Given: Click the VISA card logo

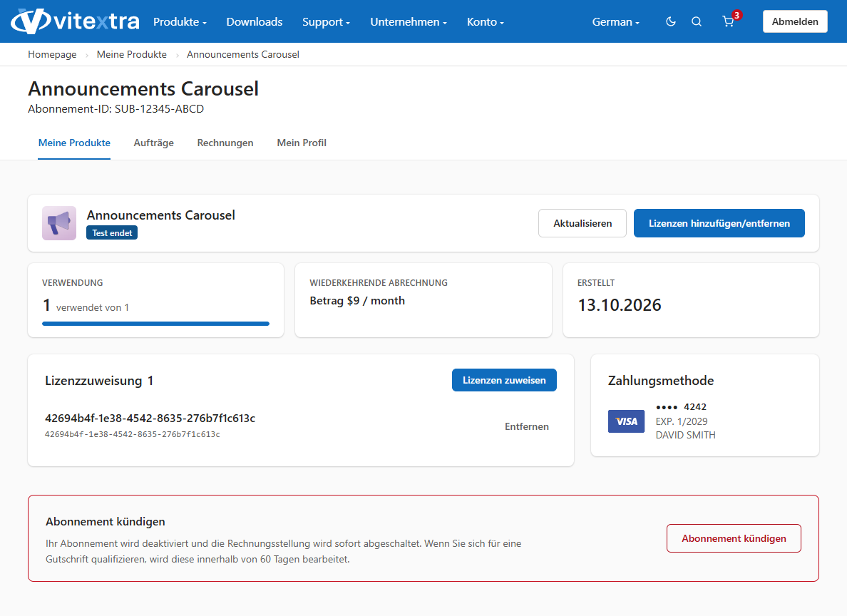Looking at the screenshot, I should coord(626,421).
